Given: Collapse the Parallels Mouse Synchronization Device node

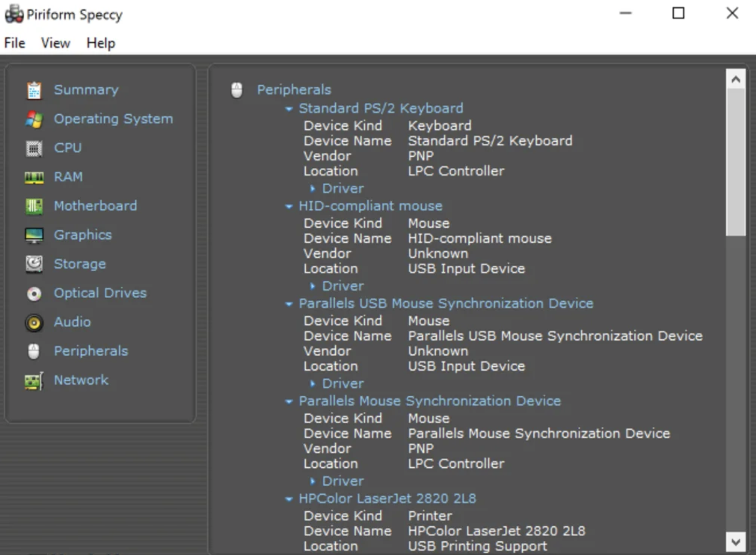Looking at the screenshot, I should click(289, 402).
